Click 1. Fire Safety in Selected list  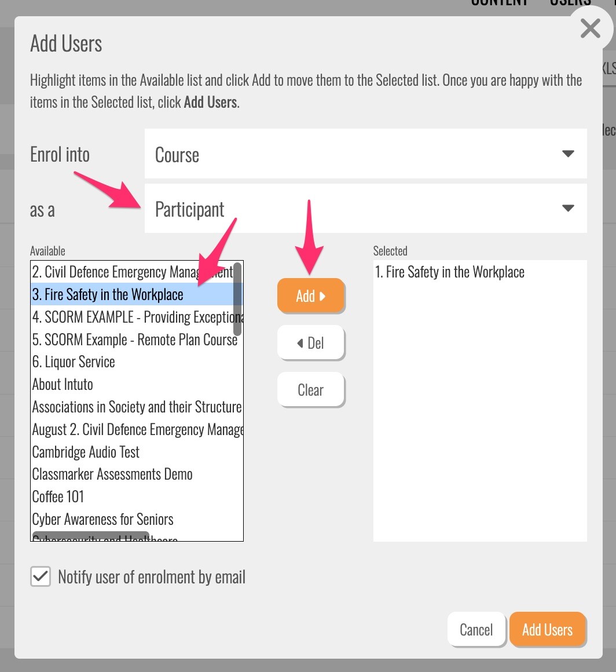tap(450, 272)
